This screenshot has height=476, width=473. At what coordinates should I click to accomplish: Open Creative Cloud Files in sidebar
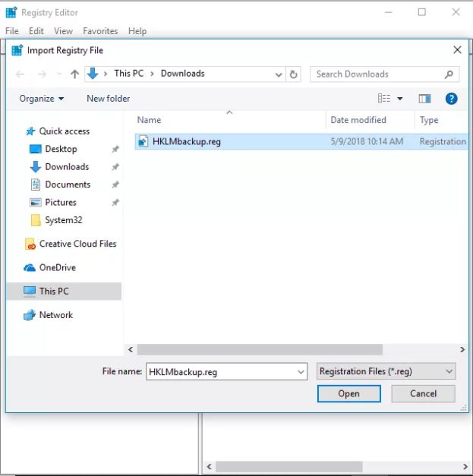[78, 244]
